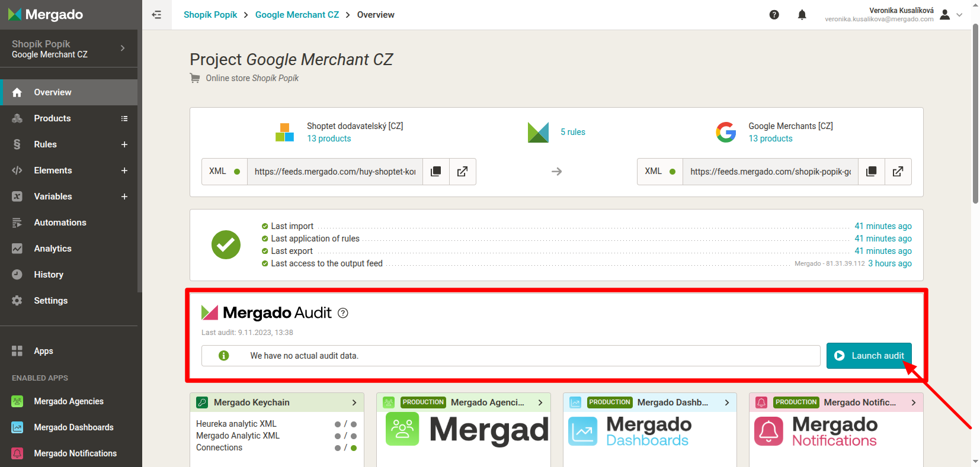Image resolution: width=980 pixels, height=467 pixels.
Task: Click the Shopík Popík breadcrumb link
Action: [210, 15]
